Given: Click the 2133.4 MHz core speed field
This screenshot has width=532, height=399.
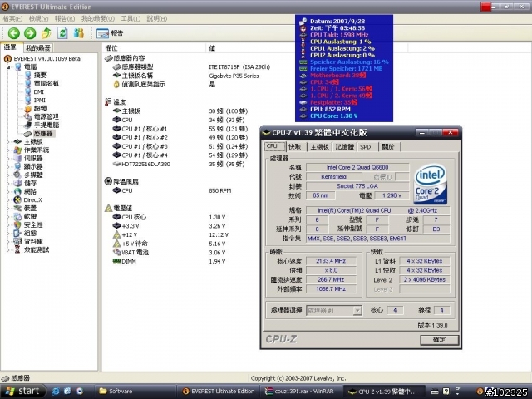Looking at the screenshot, I should (331, 261).
